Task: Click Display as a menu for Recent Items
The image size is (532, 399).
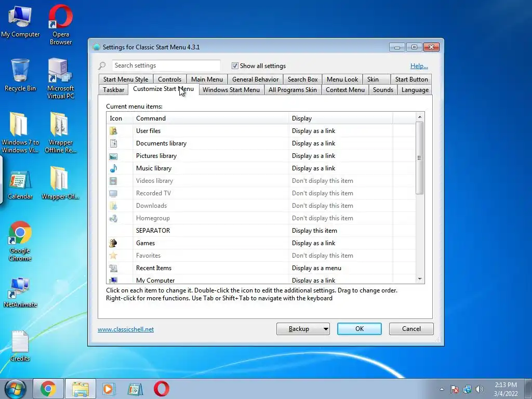Action: [316, 268]
